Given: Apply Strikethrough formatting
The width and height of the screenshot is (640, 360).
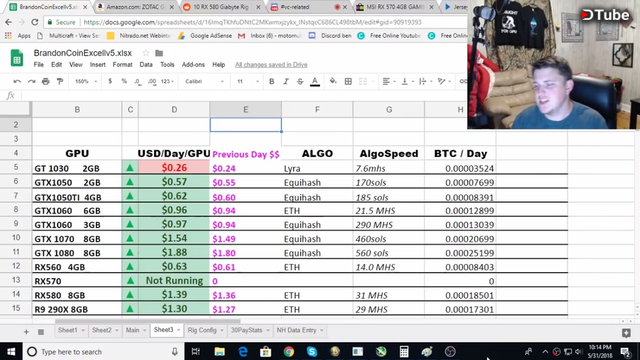Looking at the screenshot, I should [x=300, y=82].
